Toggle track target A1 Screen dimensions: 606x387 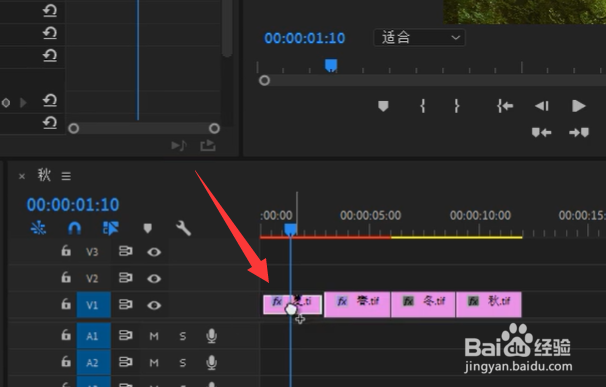[x=93, y=336]
